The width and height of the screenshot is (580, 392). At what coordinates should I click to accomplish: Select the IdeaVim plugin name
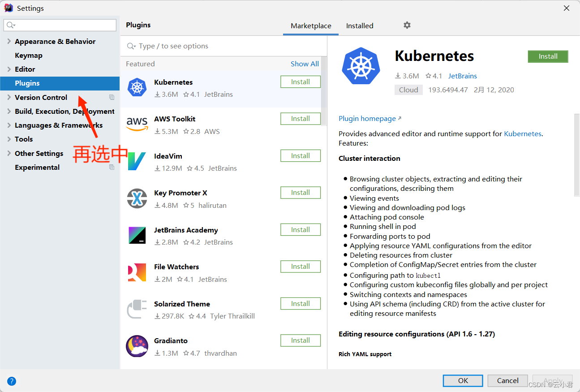168,156
